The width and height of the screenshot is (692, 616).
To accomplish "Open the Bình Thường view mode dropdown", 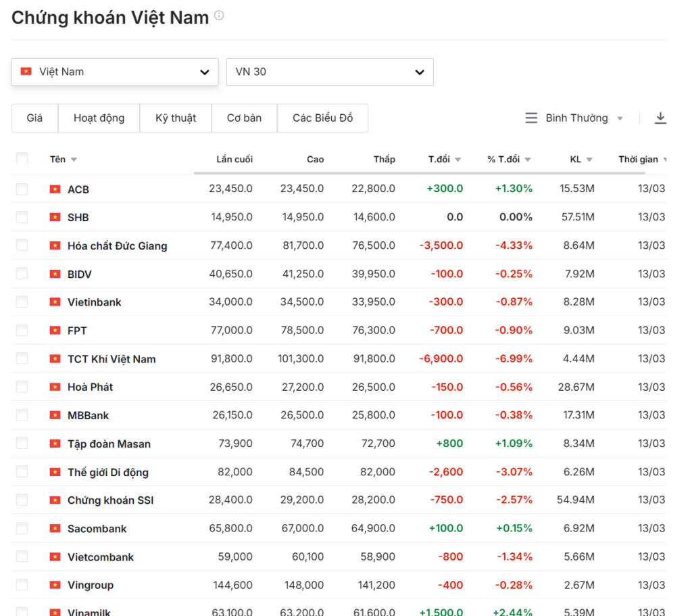I will [585, 118].
